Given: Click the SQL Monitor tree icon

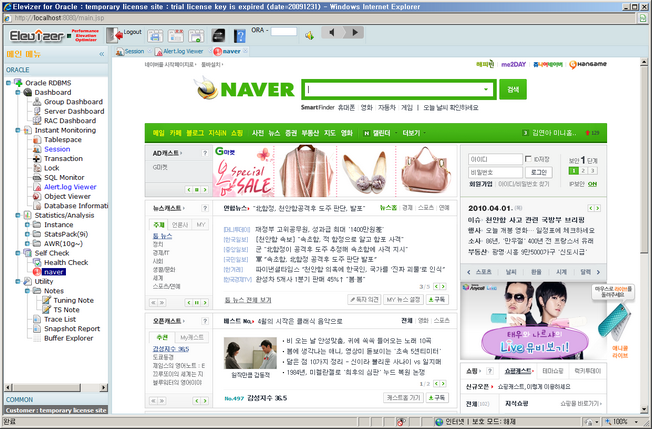Looking at the screenshot, I should click(37, 178).
